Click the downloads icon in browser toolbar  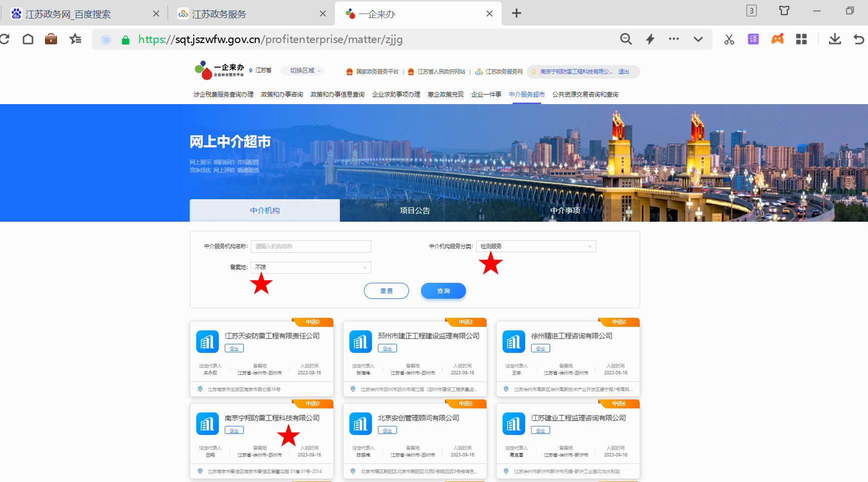tap(834, 39)
